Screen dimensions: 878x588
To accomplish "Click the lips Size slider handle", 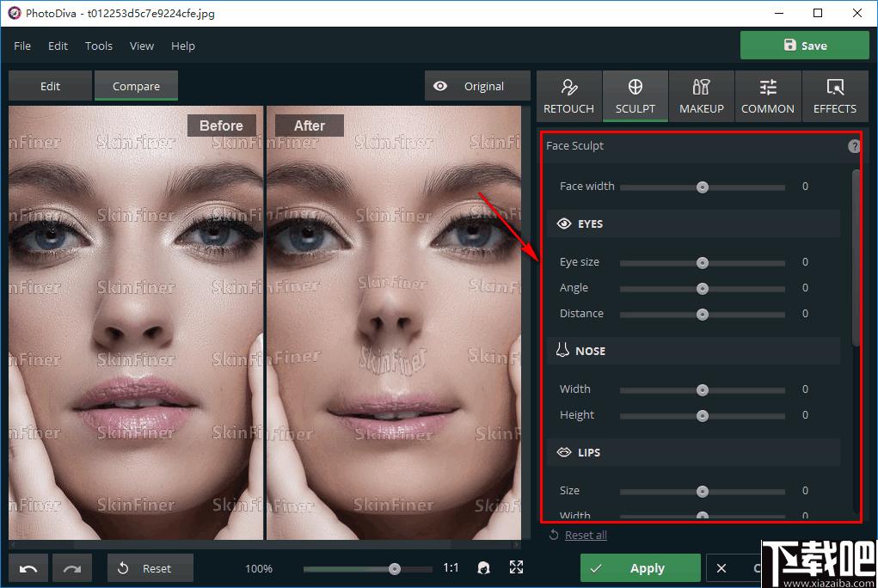I will click(x=703, y=491).
